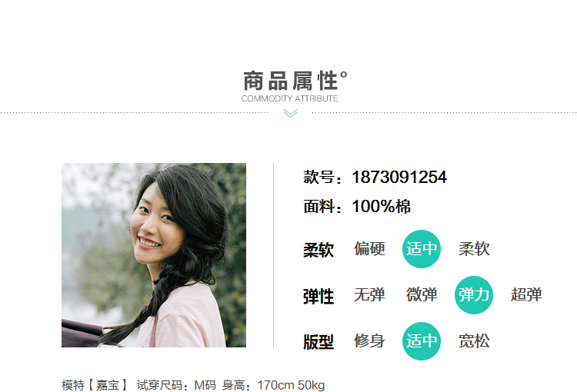The height and width of the screenshot is (392, 577).
Task: Click the highlighted 弹力 elasticity circle
Action: coord(474,295)
